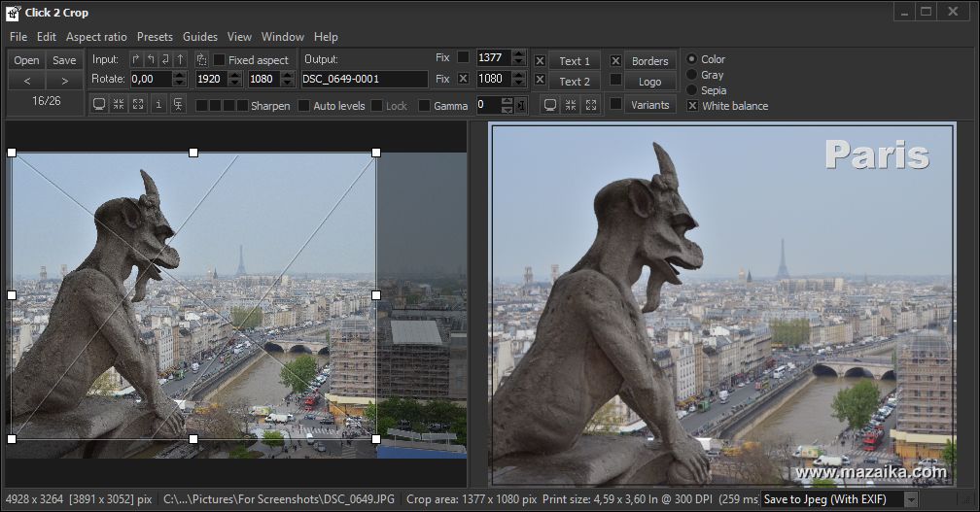The height and width of the screenshot is (512, 980).
Task: Select the Color radio button
Action: coord(691,58)
